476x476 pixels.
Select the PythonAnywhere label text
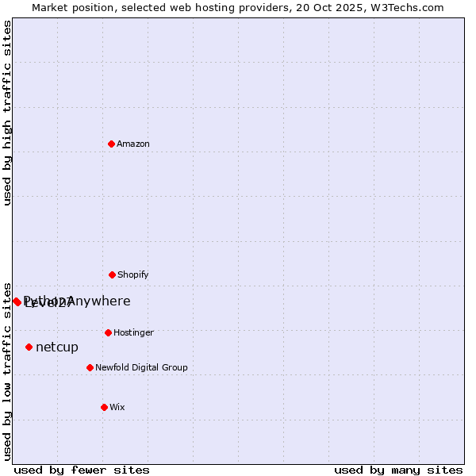tap(103, 301)
